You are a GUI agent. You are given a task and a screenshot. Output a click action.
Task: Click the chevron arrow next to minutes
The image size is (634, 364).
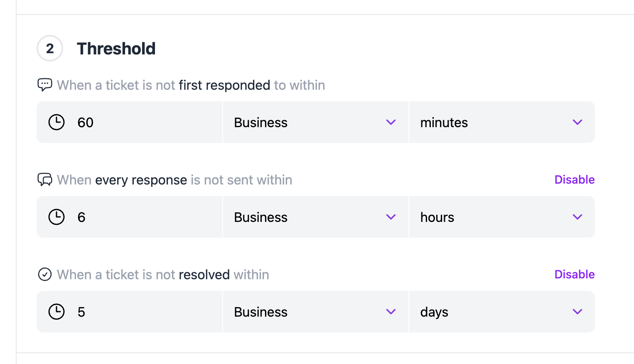pos(577,122)
